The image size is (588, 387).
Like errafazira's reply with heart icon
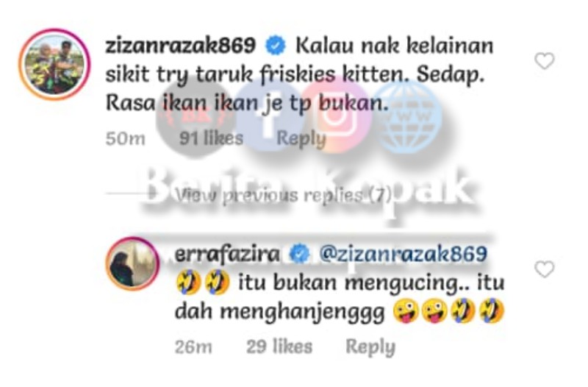(544, 269)
